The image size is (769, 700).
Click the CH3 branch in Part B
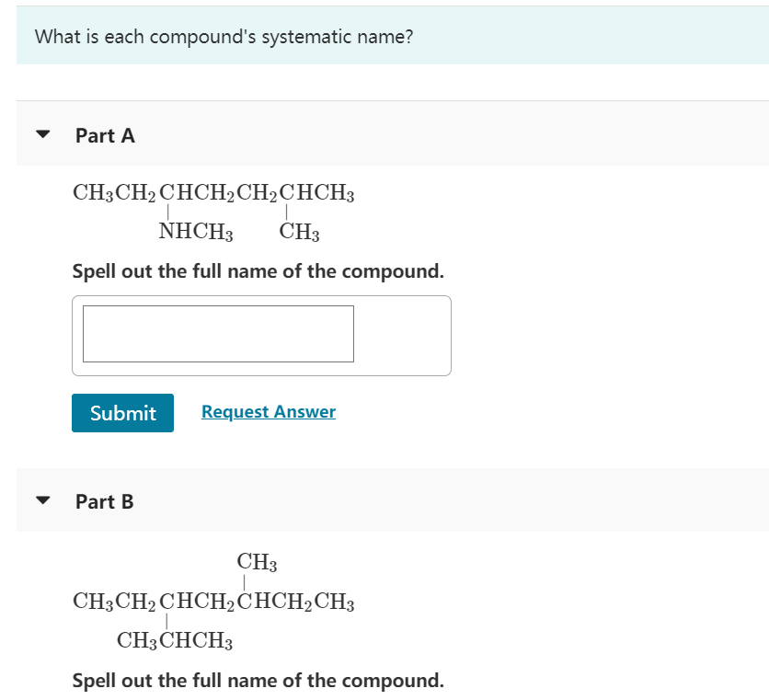257,561
